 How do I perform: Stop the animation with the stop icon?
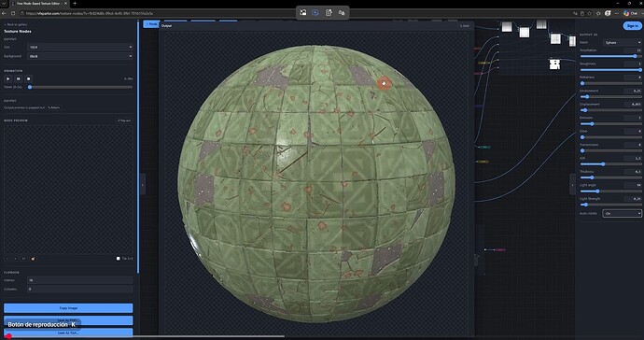28,78
